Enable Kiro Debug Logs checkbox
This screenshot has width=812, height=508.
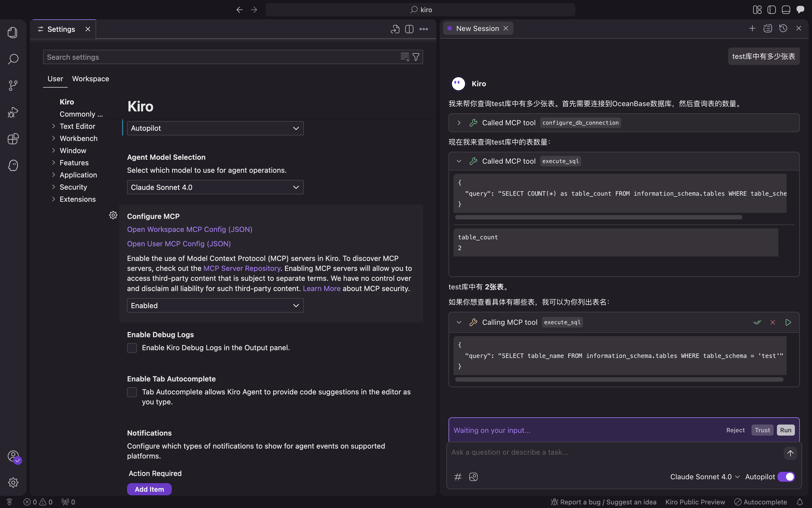pos(132,348)
